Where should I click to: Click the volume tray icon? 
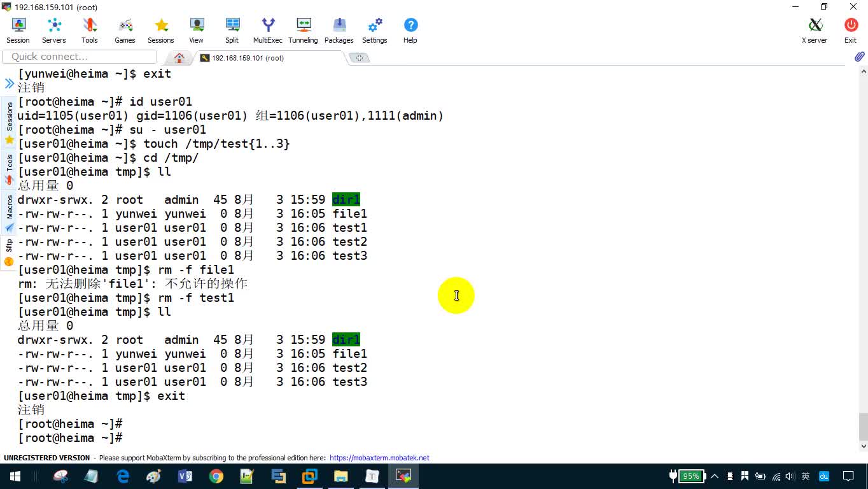pyautogui.click(x=790, y=476)
